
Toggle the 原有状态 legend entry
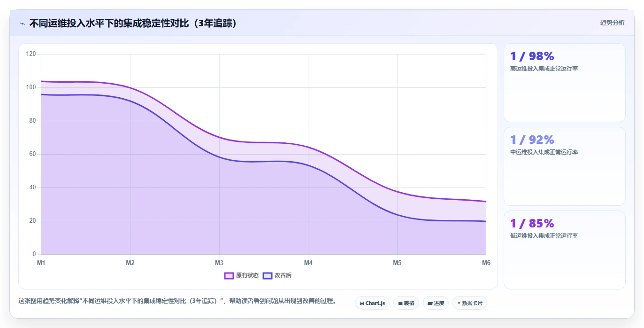[x=241, y=275]
